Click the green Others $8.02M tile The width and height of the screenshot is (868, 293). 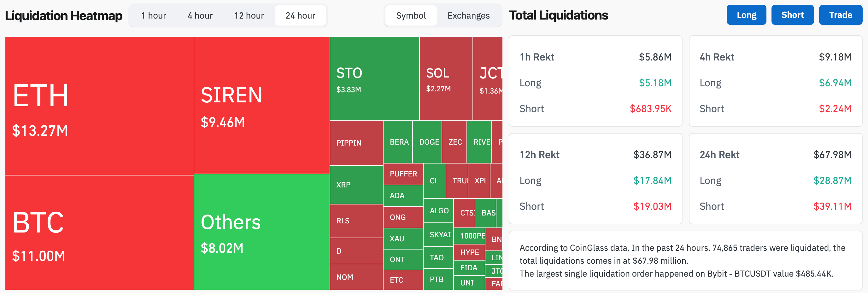point(261,232)
